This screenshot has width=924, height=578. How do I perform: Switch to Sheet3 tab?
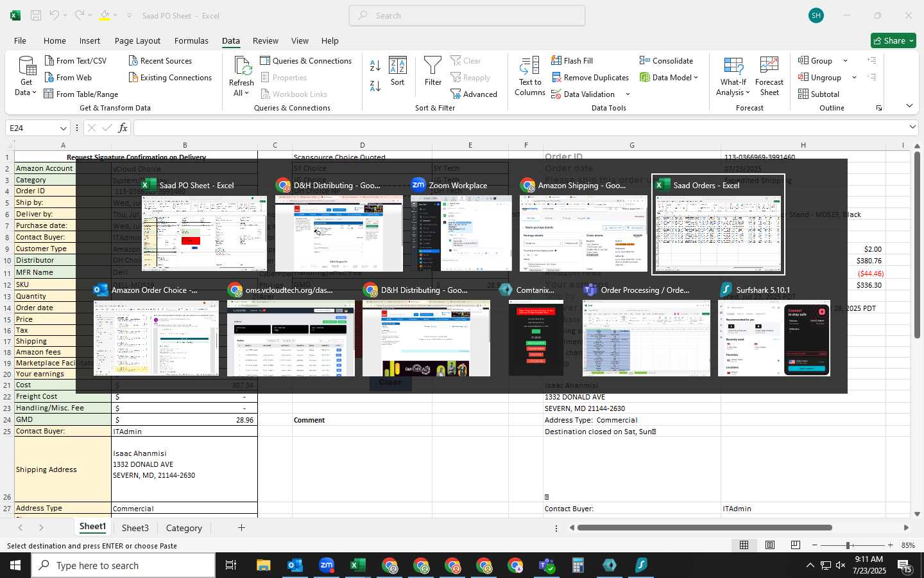(135, 528)
